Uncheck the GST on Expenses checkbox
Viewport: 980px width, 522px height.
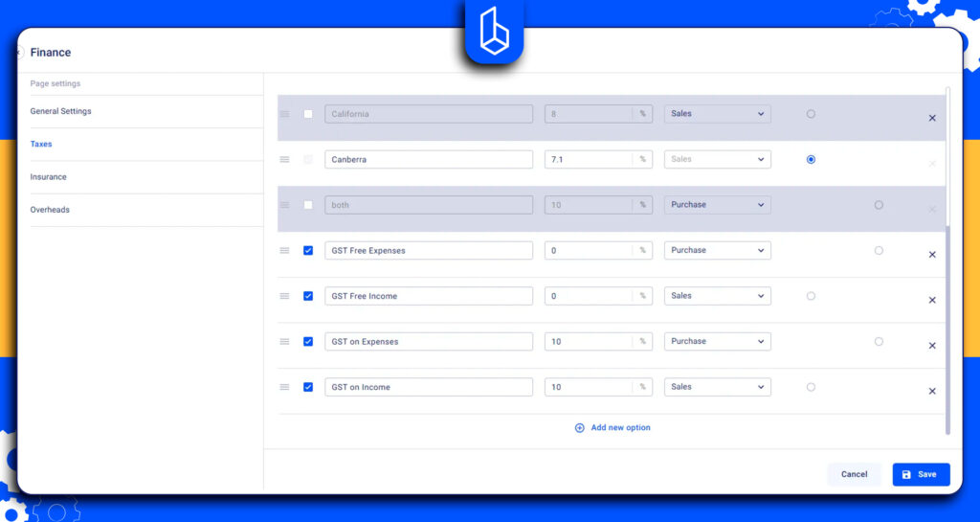[308, 342]
